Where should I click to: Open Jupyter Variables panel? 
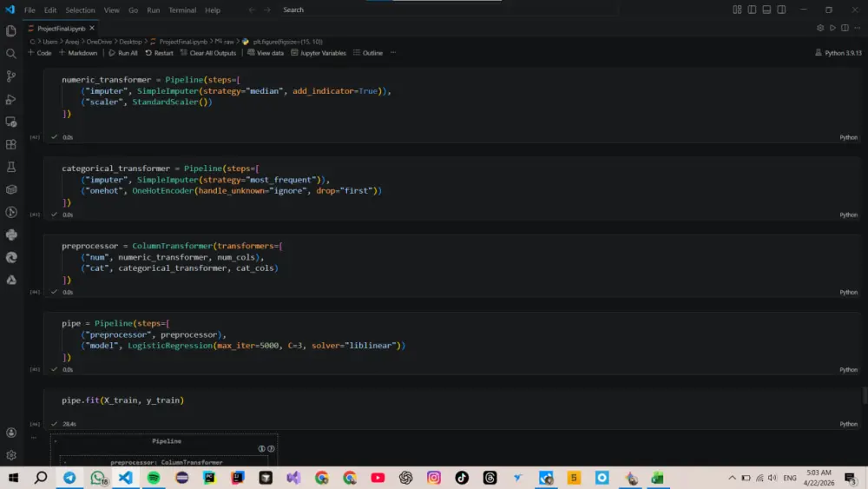(319, 53)
